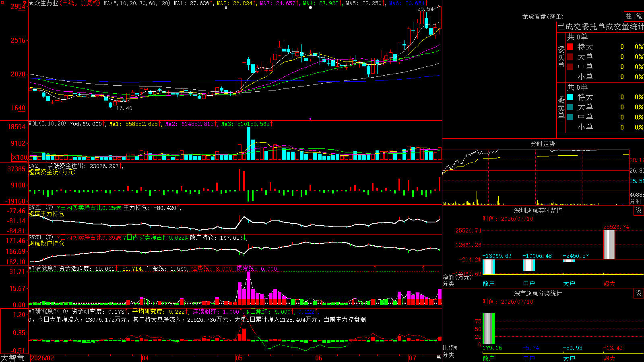Switch the 龙虎看盘 view to 柱 mode
This screenshot has height=362, width=644.
(629, 16)
